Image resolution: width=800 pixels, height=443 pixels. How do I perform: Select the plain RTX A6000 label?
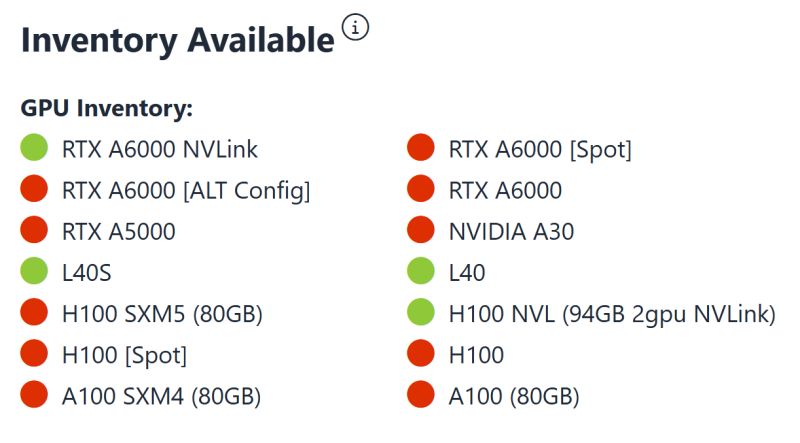505,190
